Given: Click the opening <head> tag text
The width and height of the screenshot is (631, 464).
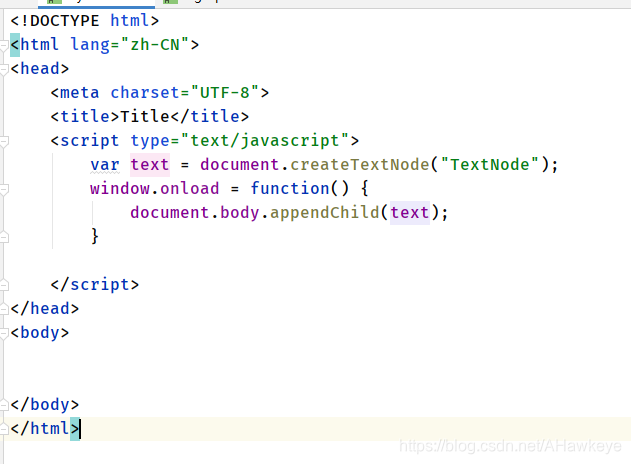Looking at the screenshot, I should click(40, 69).
